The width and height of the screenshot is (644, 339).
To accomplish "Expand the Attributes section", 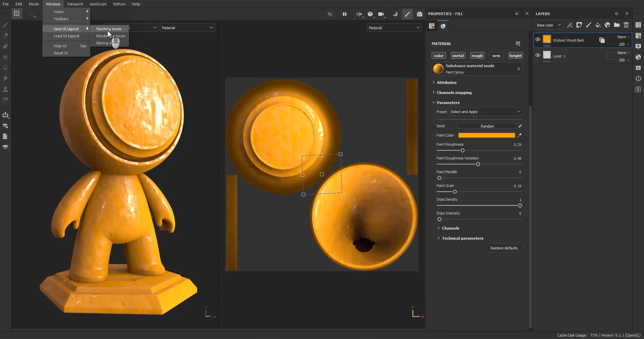I will coord(446,83).
